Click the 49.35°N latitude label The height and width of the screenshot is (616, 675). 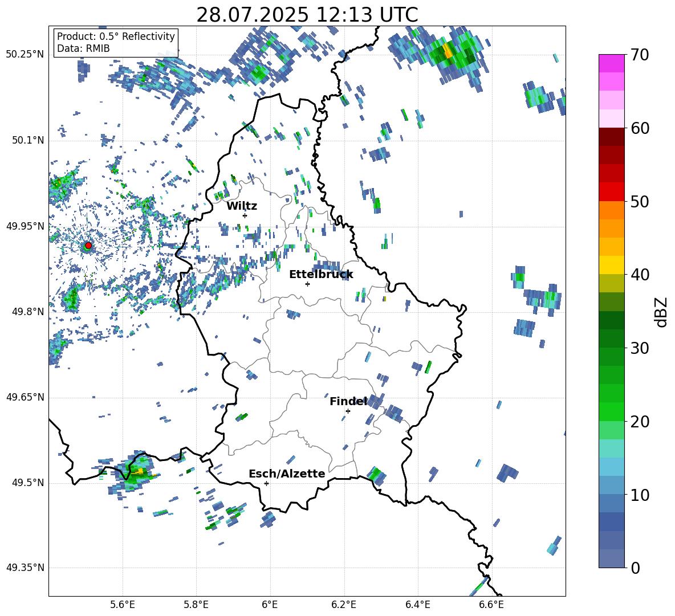25,568
